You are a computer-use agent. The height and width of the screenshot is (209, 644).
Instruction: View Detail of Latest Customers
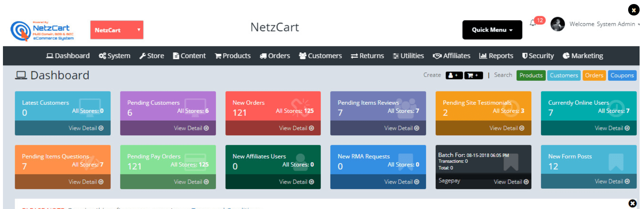86,128
